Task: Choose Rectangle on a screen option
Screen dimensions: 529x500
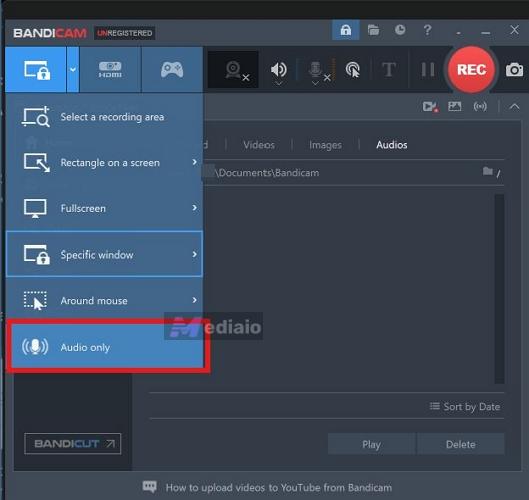Action: click(x=105, y=163)
